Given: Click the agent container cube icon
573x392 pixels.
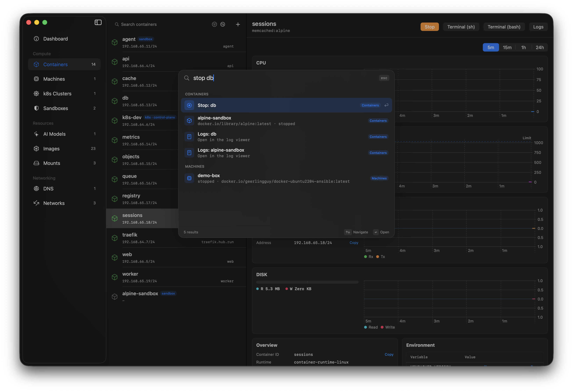Looking at the screenshot, I should click(x=115, y=42).
